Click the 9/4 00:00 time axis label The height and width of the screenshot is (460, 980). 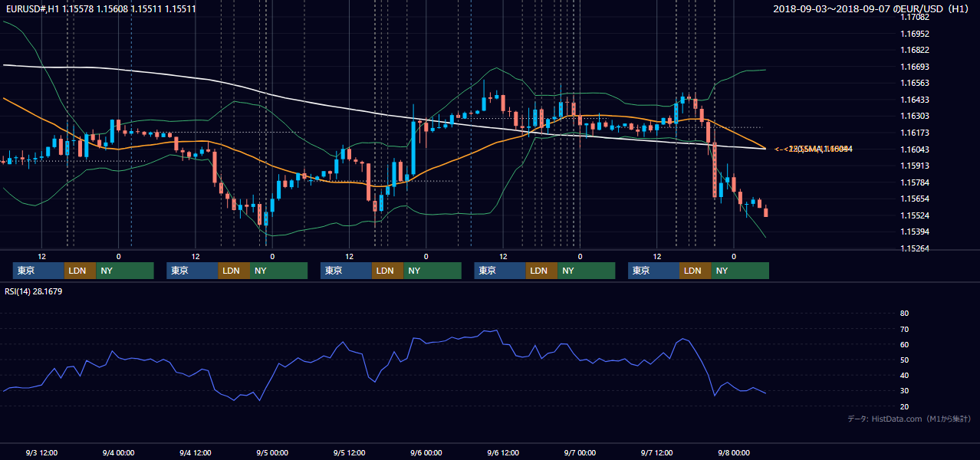click(118, 452)
